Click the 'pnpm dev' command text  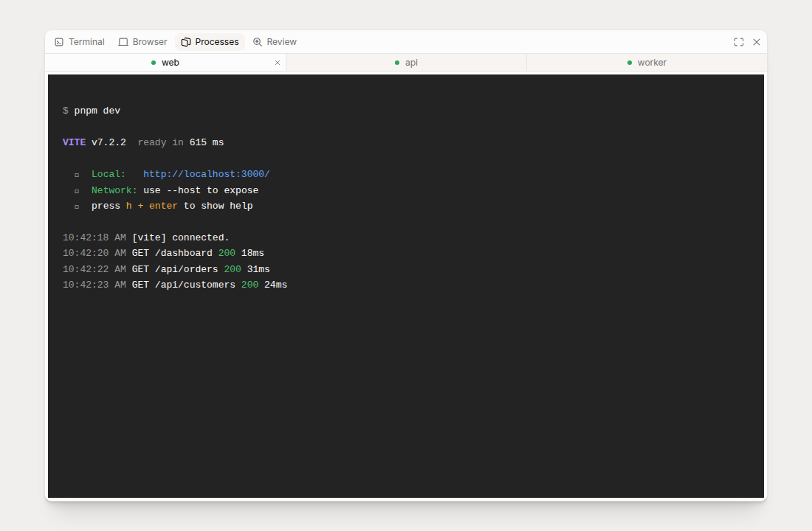tap(97, 111)
